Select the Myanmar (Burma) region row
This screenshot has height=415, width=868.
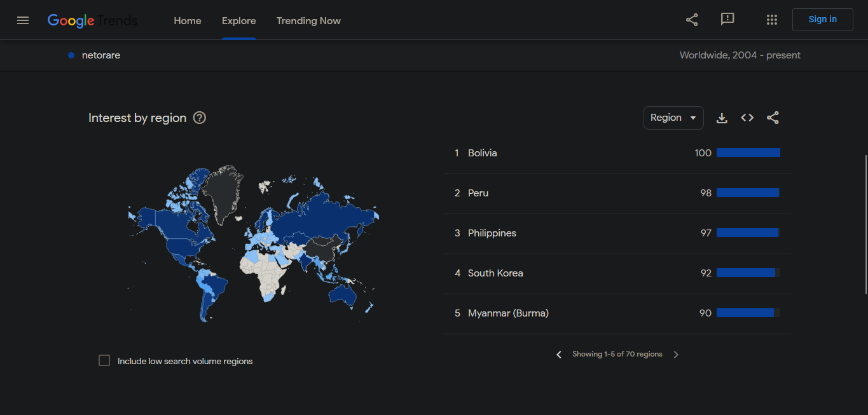coord(617,313)
